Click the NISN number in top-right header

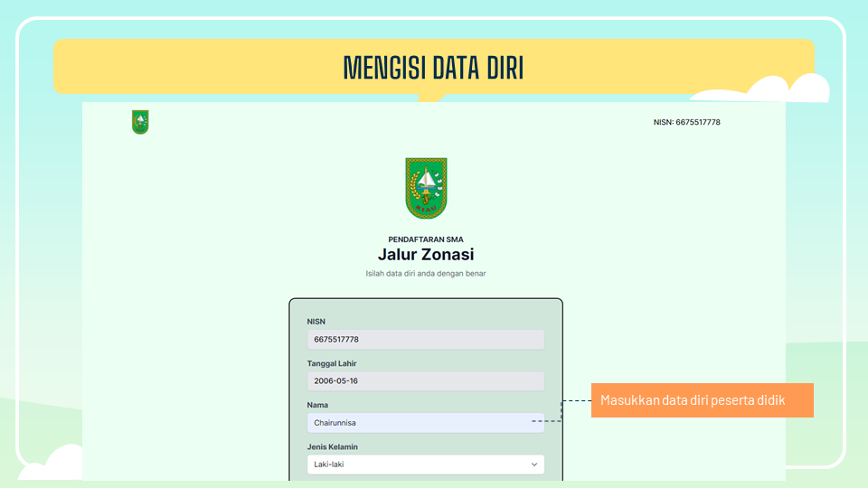(x=686, y=123)
